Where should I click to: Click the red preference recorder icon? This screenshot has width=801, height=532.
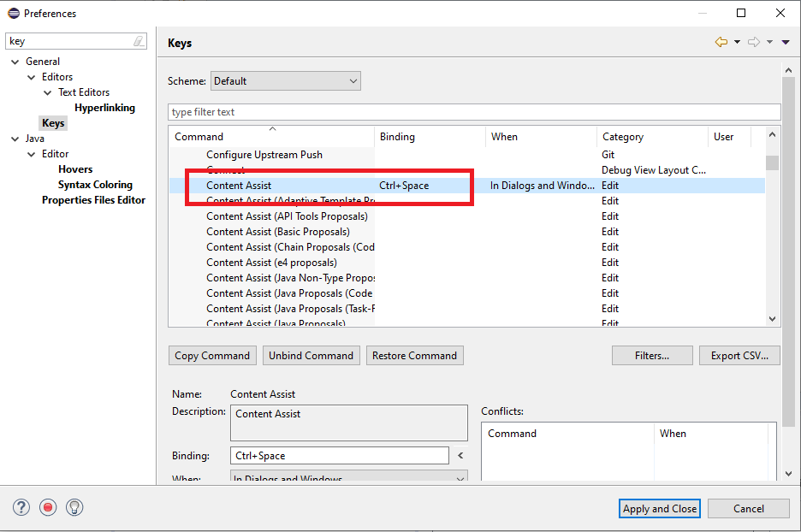pos(48,507)
